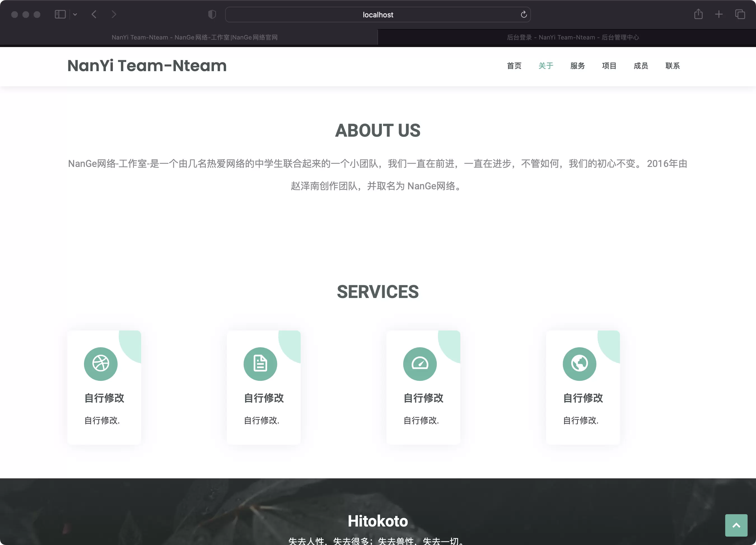Click the tab management icon in macOS toolbar
The height and width of the screenshot is (545, 756).
click(740, 15)
